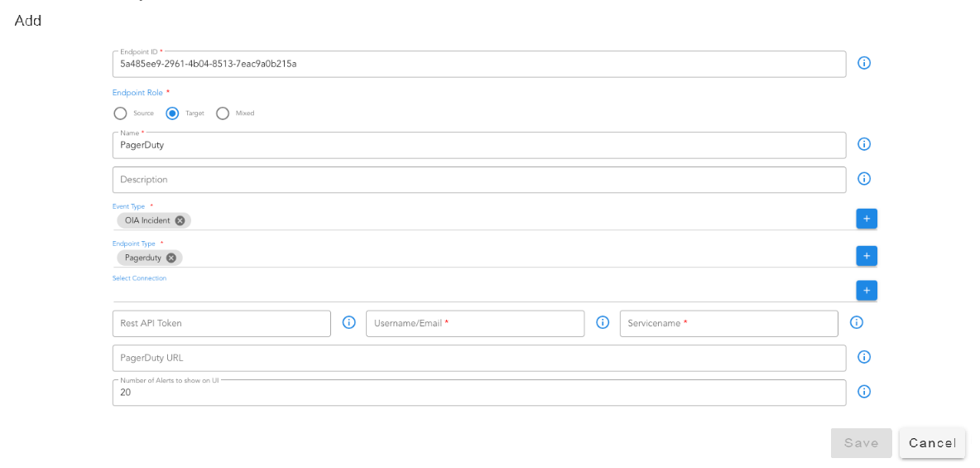Click the info icon beside Endpoint ID
The image size is (980, 468).
(863, 63)
